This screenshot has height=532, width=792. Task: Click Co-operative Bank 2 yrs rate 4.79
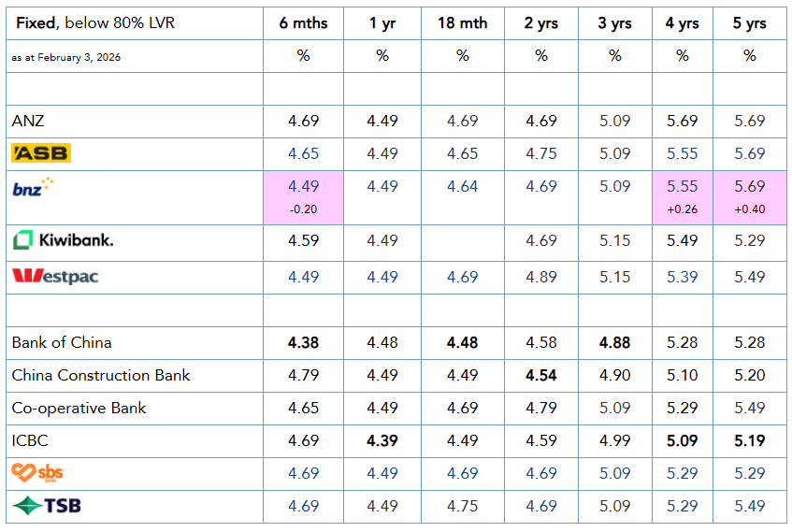click(541, 408)
